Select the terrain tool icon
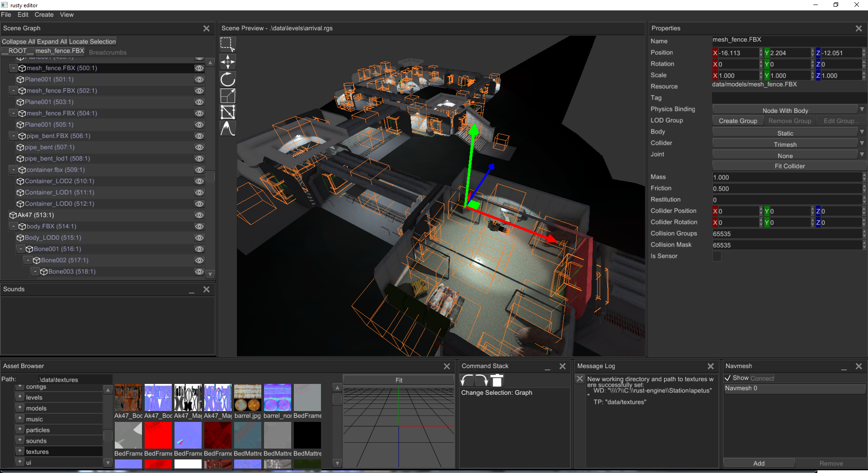Viewport: 868px width, 473px height. click(x=228, y=128)
